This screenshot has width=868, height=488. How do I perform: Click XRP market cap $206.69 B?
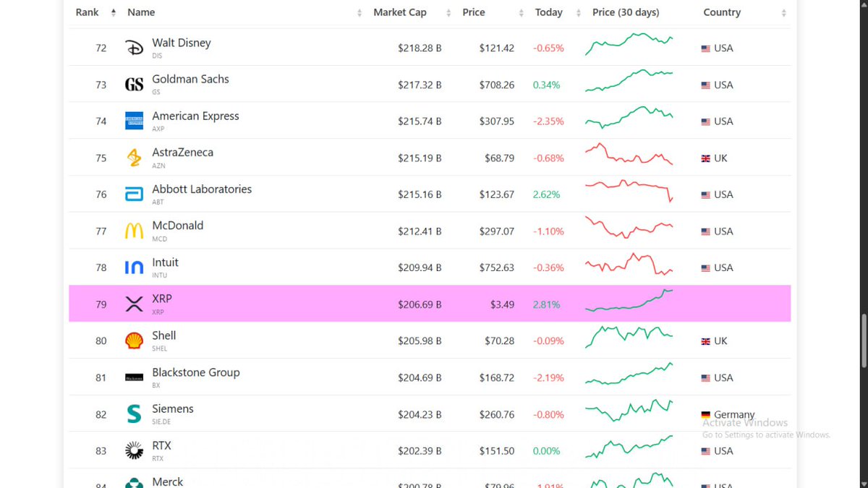pyautogui.click(x=420, y=304)
